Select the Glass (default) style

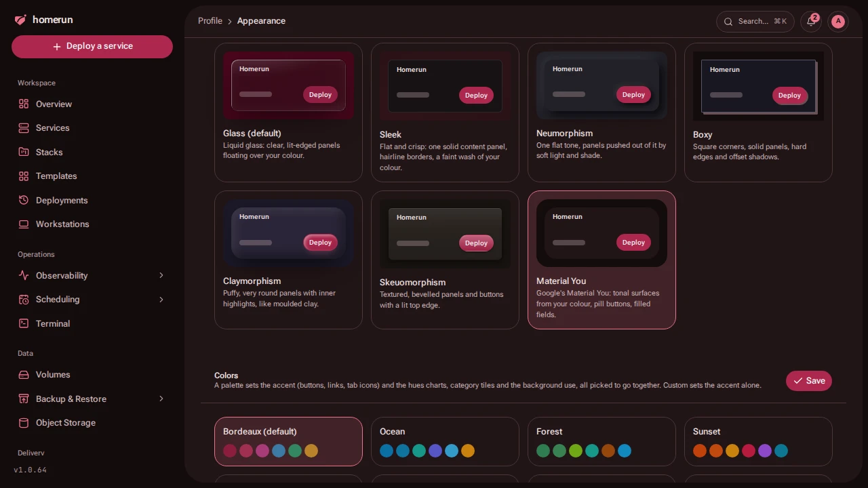click(x=288, y=113)
